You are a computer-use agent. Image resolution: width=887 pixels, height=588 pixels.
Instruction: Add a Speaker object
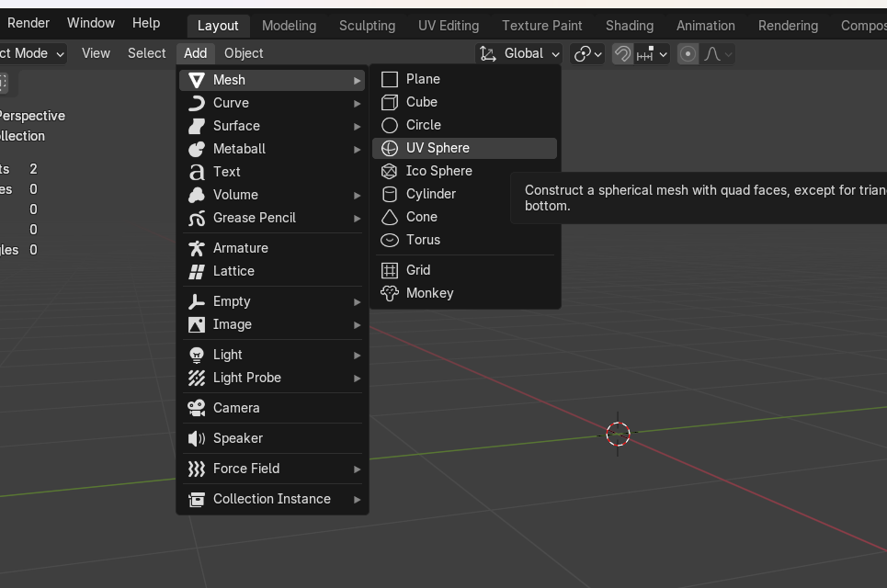pos(272,439)
